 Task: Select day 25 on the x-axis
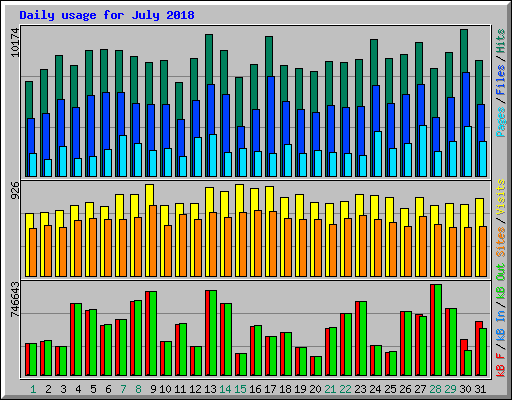pyautogui.click(x=390, y=389)
